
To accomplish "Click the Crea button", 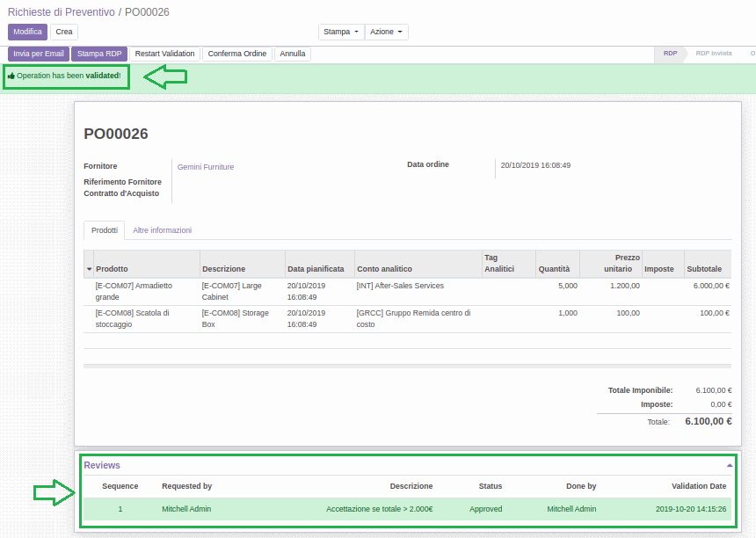I will [x=62, y=31].
